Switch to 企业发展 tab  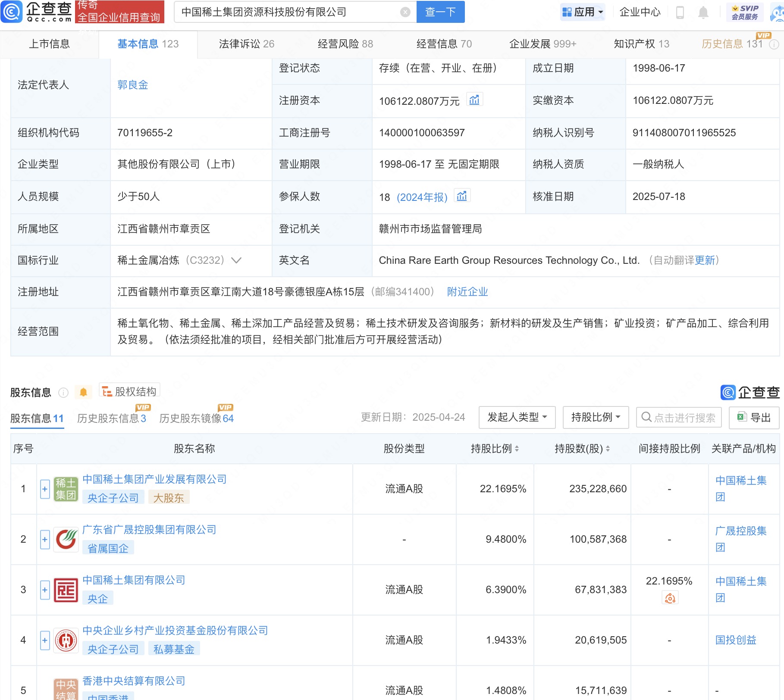click(x=543, y=44)
